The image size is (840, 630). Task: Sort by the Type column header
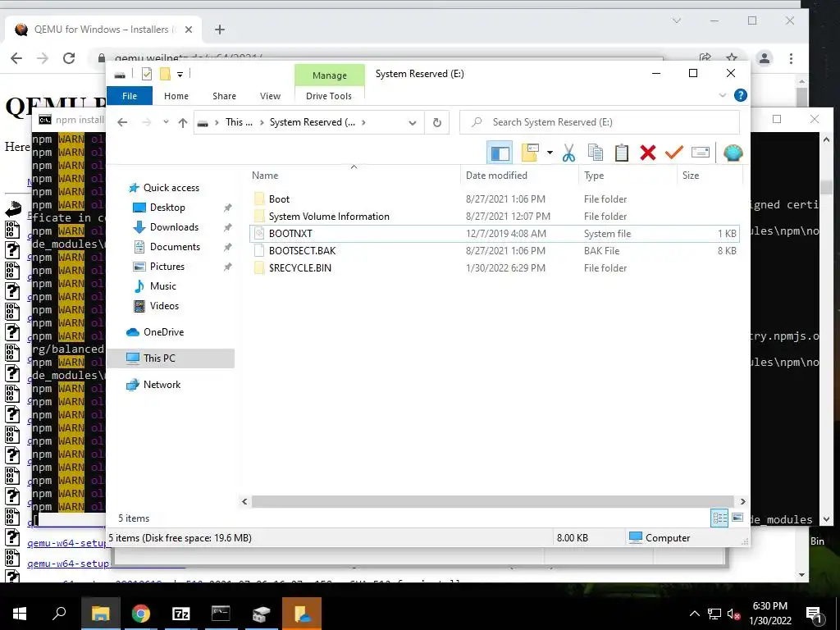pyautogui.click(x=628, y=176)
